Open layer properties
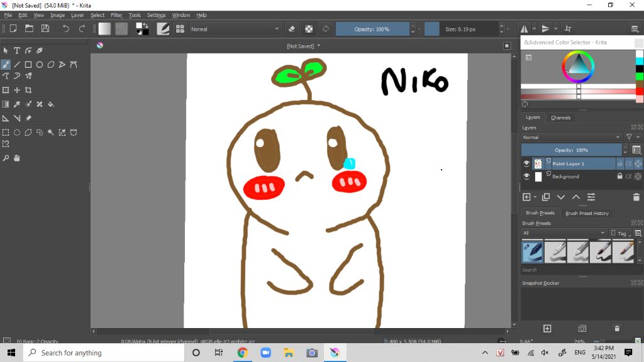Viewport: 644px width, 362px height. click(591, 197)
